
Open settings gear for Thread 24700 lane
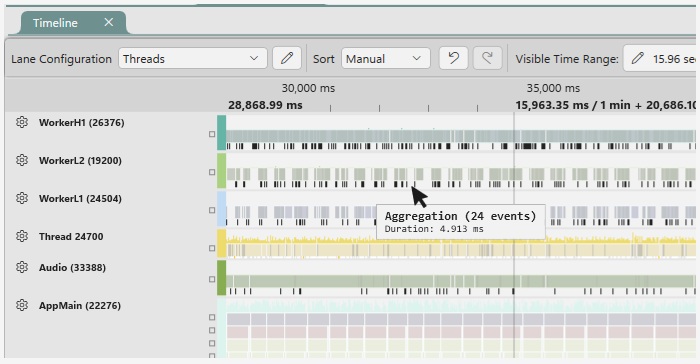22,236
